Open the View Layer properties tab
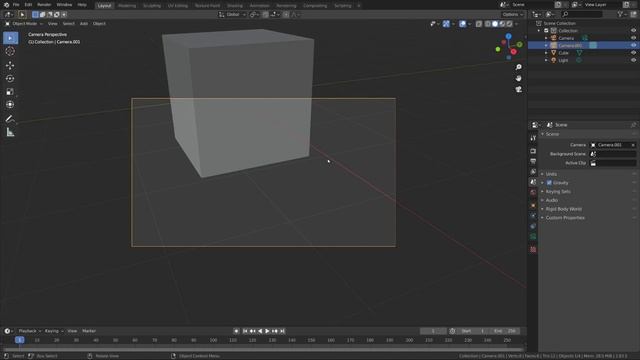 533,171
